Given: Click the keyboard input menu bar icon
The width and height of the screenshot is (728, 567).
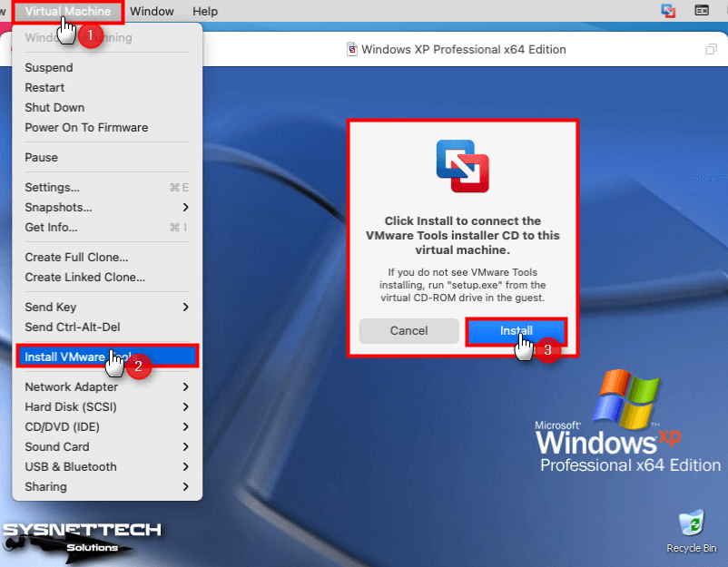Looking at the screenshot, I should [702, 10].
